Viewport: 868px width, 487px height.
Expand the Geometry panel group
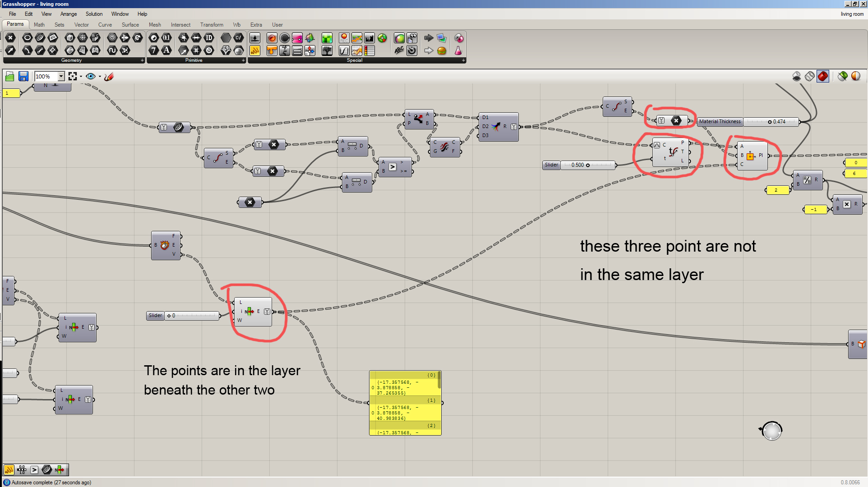click(142, 60)
